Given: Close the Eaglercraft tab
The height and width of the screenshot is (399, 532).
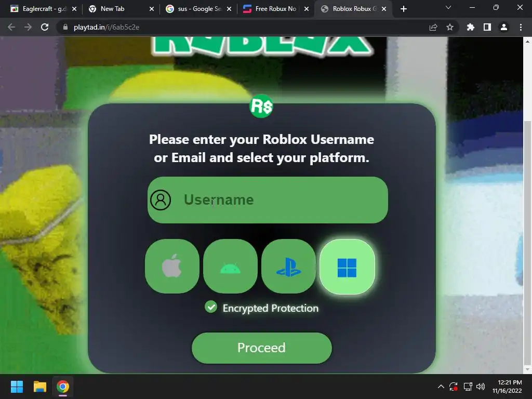Looking at the screenshot, I should [74, 9].
